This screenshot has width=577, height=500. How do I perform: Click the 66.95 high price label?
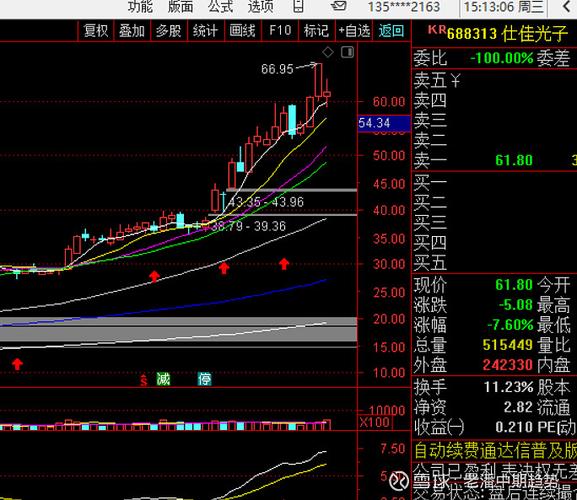click(277, 69)
